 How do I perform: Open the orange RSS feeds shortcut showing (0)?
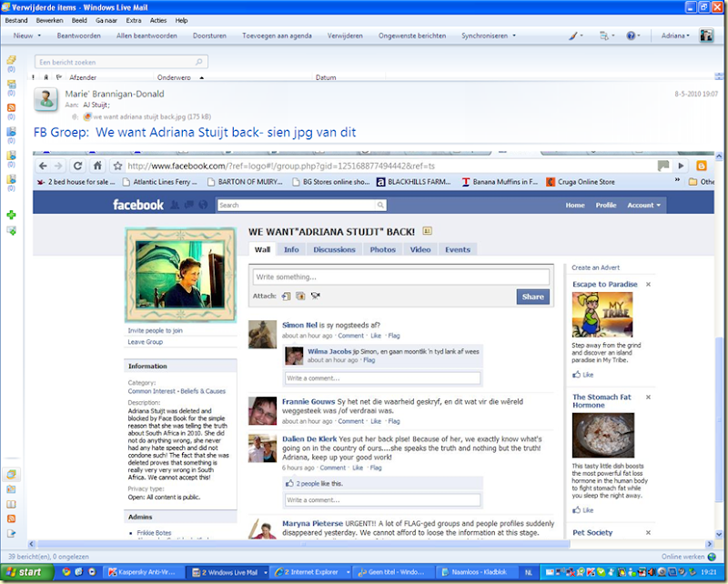tap(11, 107)
